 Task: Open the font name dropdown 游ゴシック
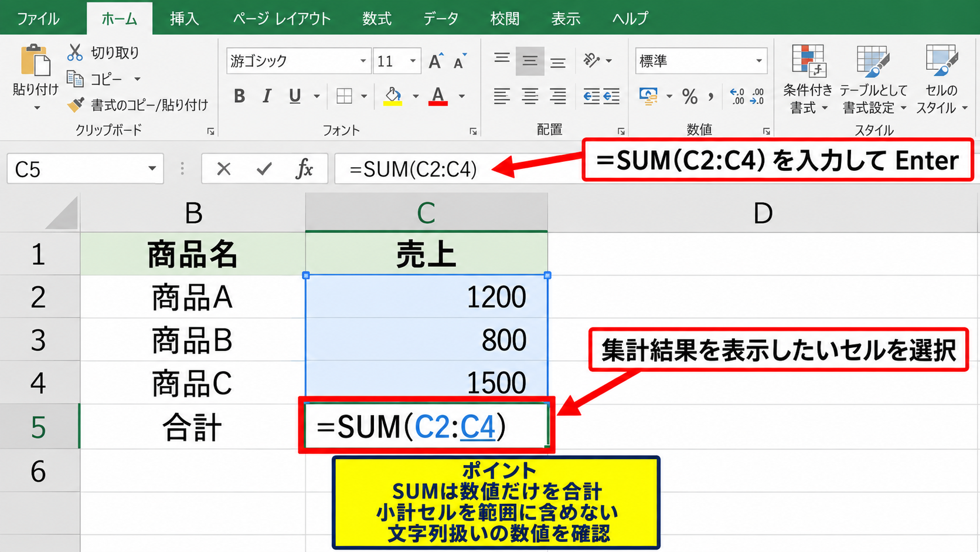363,61
